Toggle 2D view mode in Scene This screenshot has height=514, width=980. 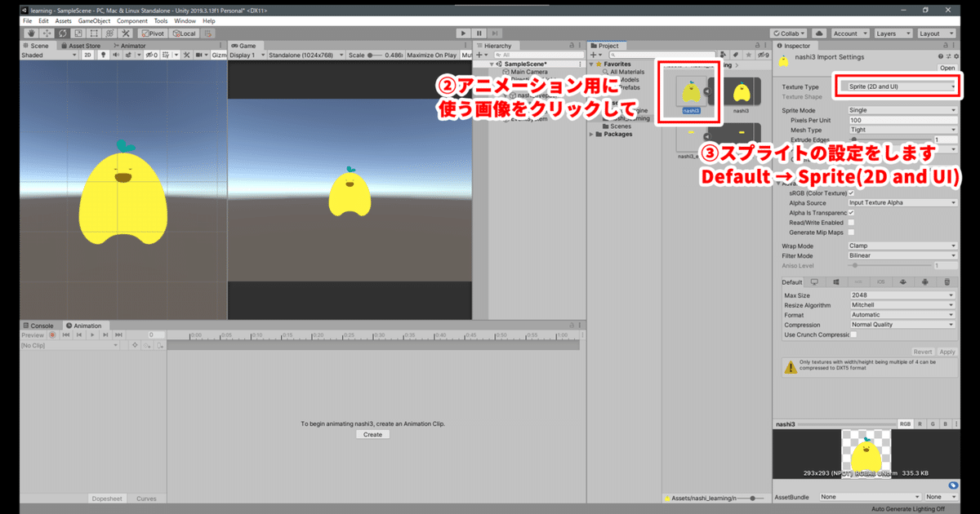[87, 55]
